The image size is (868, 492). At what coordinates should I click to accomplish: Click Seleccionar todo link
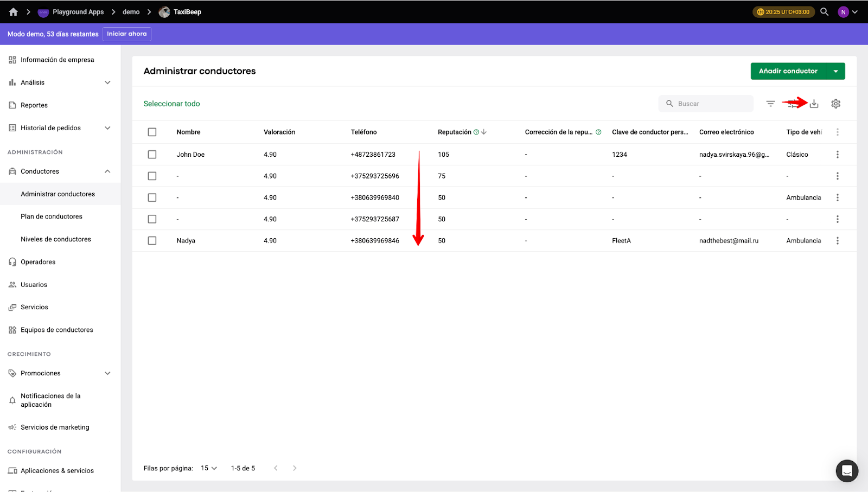point(171,104)
